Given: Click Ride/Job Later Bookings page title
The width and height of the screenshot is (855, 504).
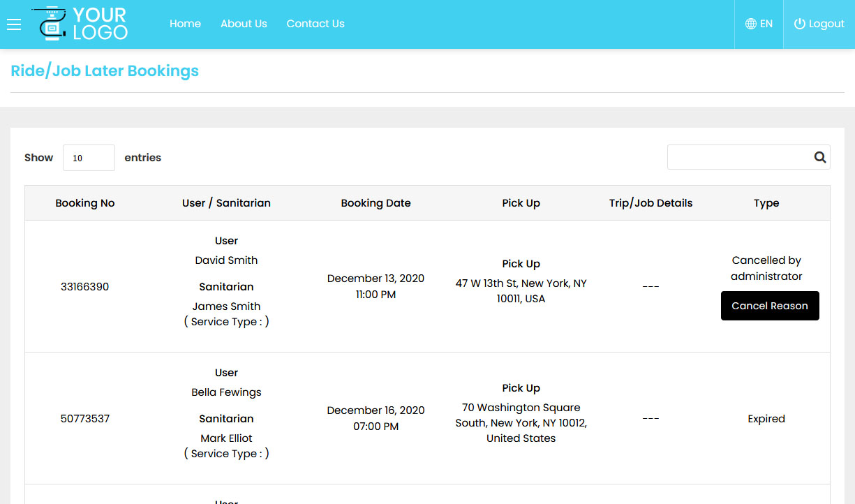Looking at the screenshot, I should [105, 71].
